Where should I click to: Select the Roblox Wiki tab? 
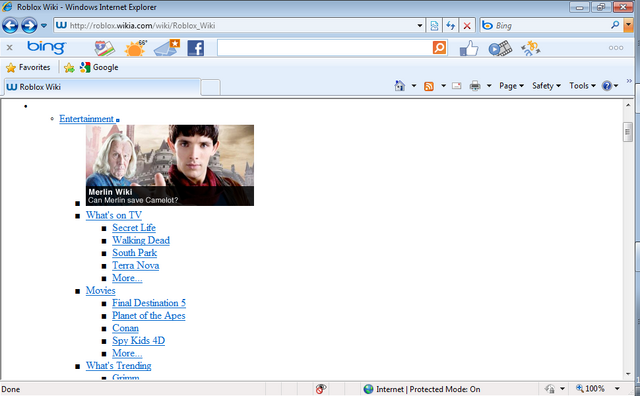pos(102,87)
